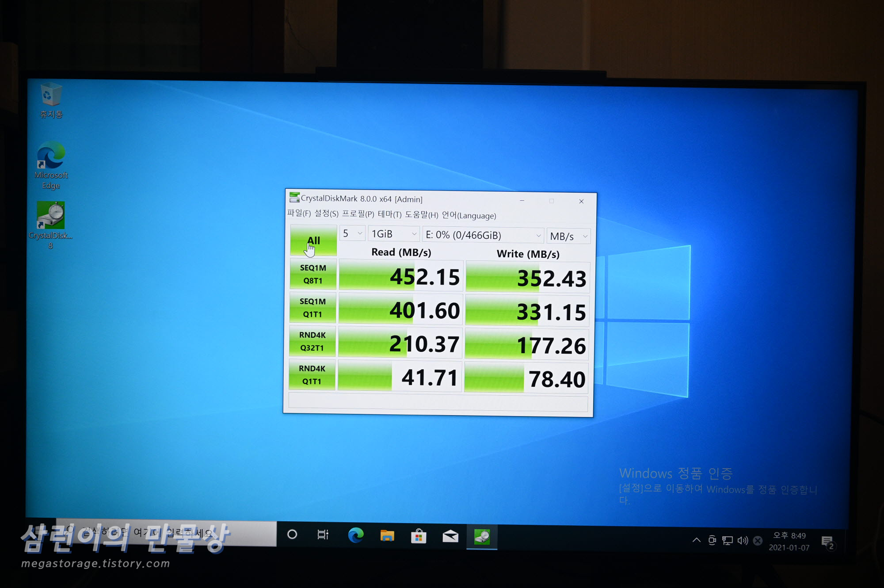This screenshot has width=884, height=588.
Task: Open the drive E: selection dropdown
Action: point(483,235)
